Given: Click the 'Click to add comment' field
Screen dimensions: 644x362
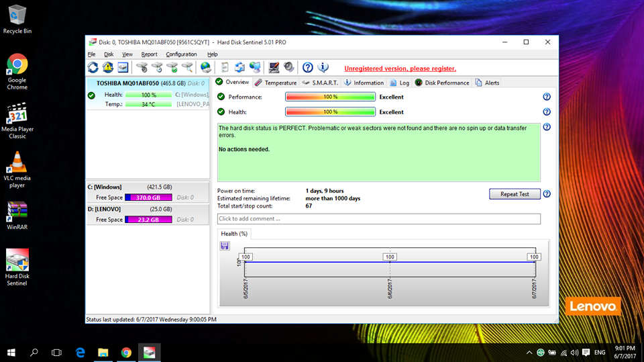Looking at the screenshot, I should [378, 219].
